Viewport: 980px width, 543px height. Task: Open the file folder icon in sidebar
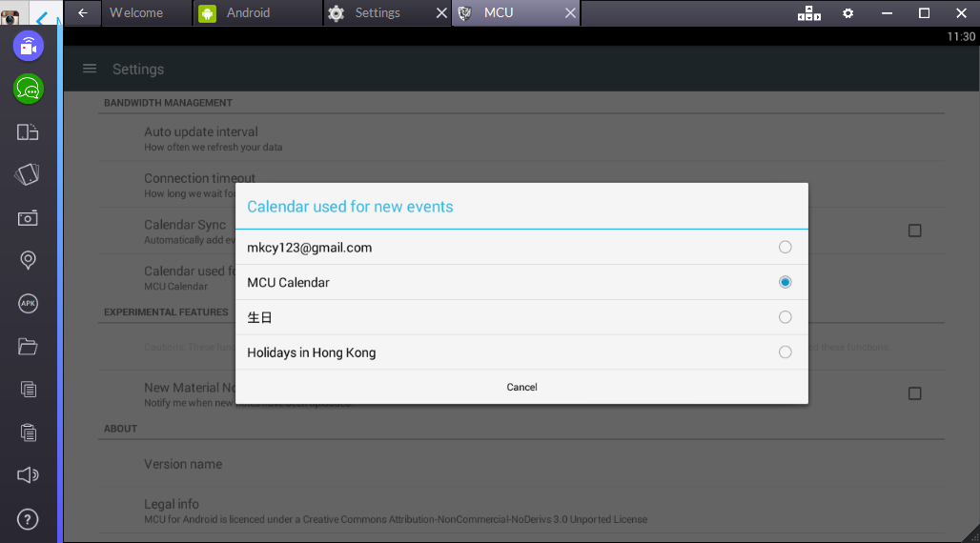click(x=28, y=347)
